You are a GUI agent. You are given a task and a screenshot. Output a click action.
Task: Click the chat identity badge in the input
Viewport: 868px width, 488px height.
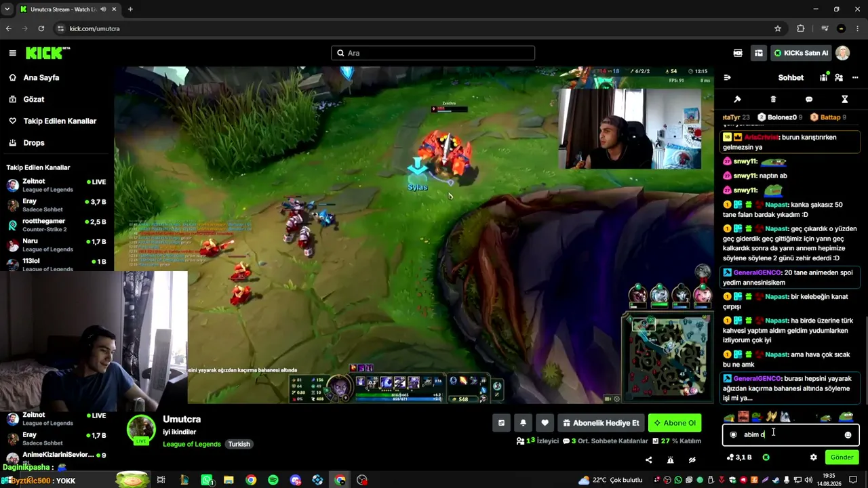[733, 435]
